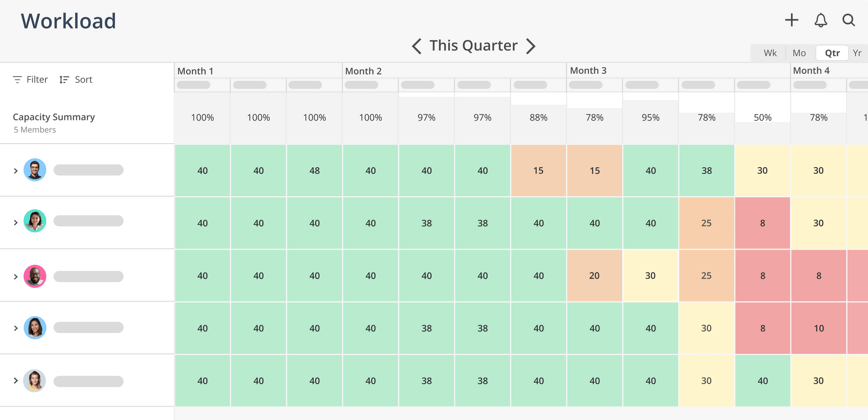Click the This Quarter label
The height and width of the screenshot is (420, 868).
pos(473,46)
